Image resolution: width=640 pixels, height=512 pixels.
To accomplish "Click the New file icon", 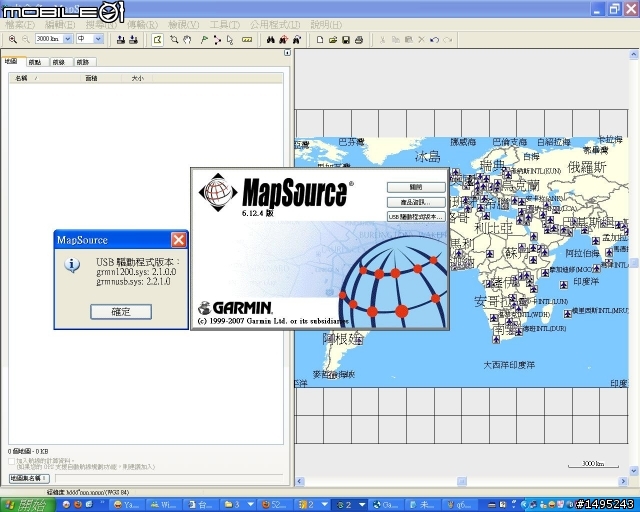I will (320, 40).
